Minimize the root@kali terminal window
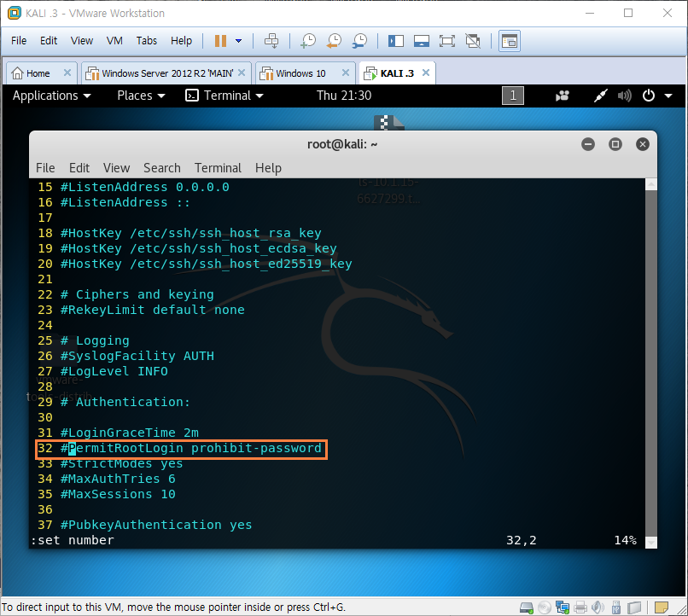This screenshot has width=688, height=616. 588,144
